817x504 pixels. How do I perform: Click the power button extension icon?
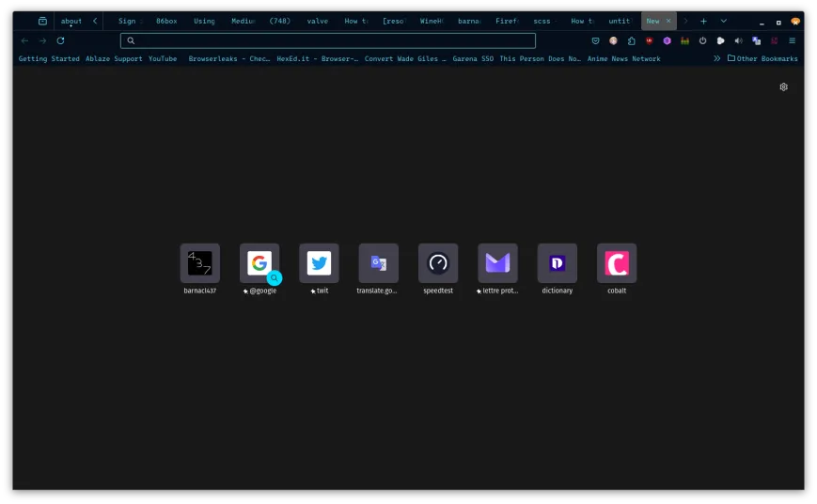point(703,40)
